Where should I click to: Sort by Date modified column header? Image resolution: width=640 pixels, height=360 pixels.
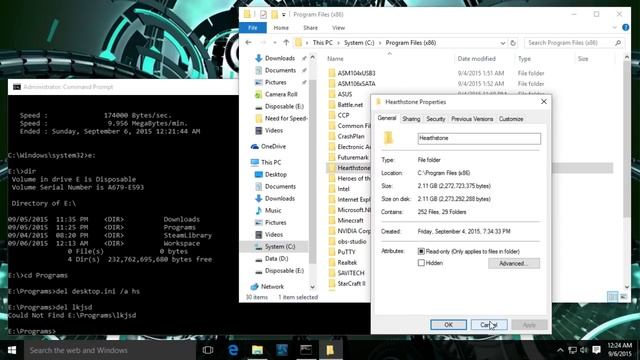click(x=476, y=59)
